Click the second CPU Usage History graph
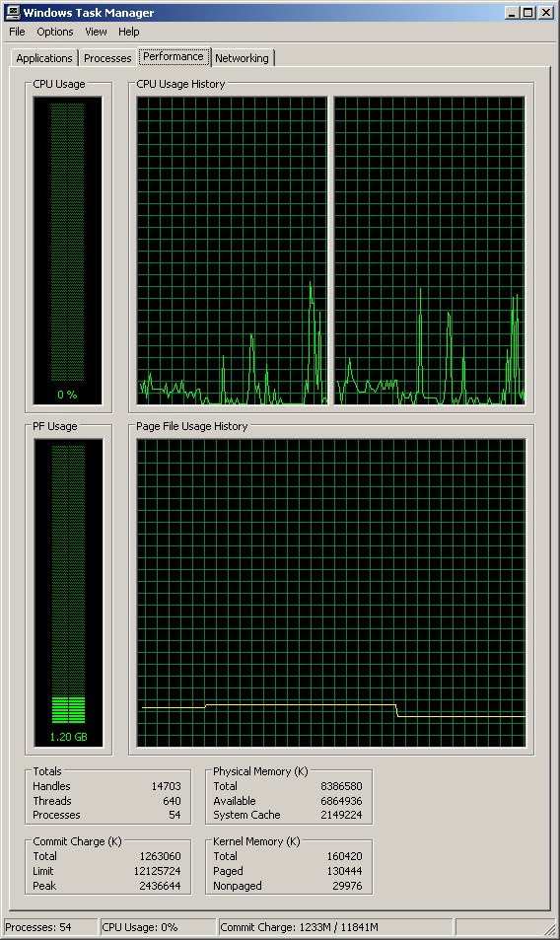 click(x=430, y=251)
